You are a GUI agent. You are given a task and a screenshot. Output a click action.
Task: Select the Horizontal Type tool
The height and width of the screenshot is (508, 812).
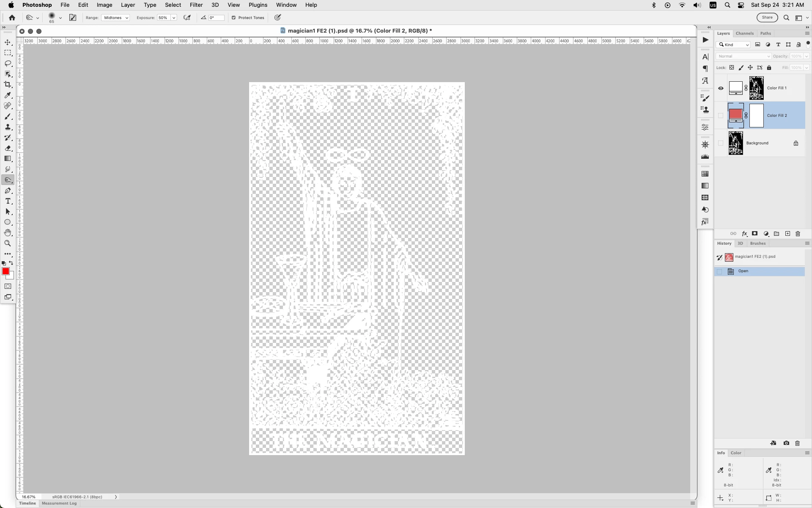click(8, 201)
